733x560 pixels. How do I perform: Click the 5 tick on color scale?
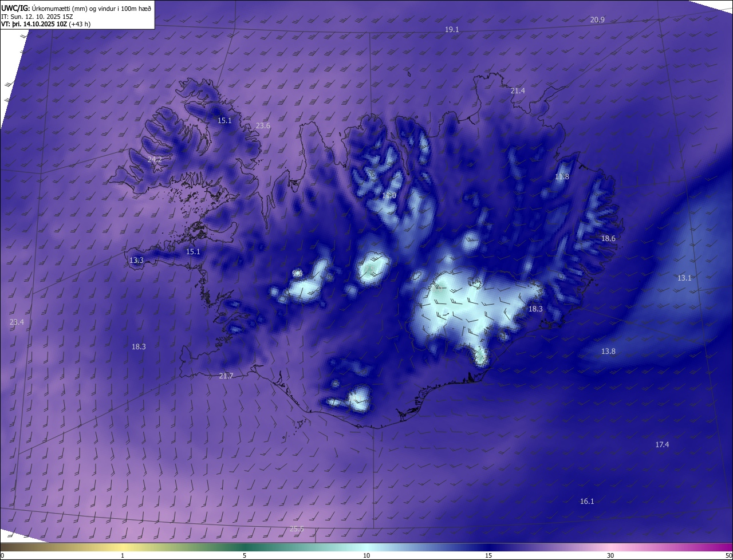(x=245, y=555)
